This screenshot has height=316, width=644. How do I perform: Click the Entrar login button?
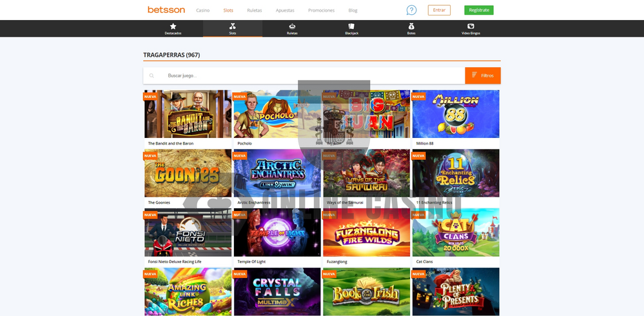pyautogui.click(x=439, y=10)
